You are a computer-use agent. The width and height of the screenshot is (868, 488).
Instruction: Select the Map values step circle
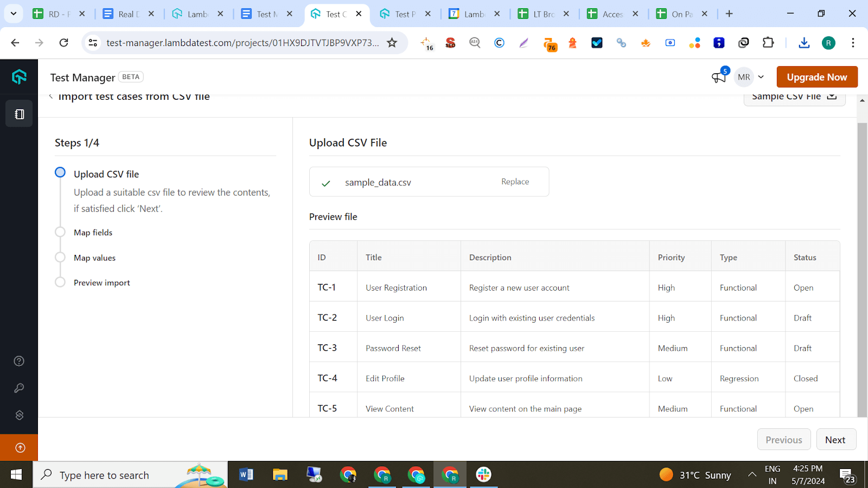(60, 257)
